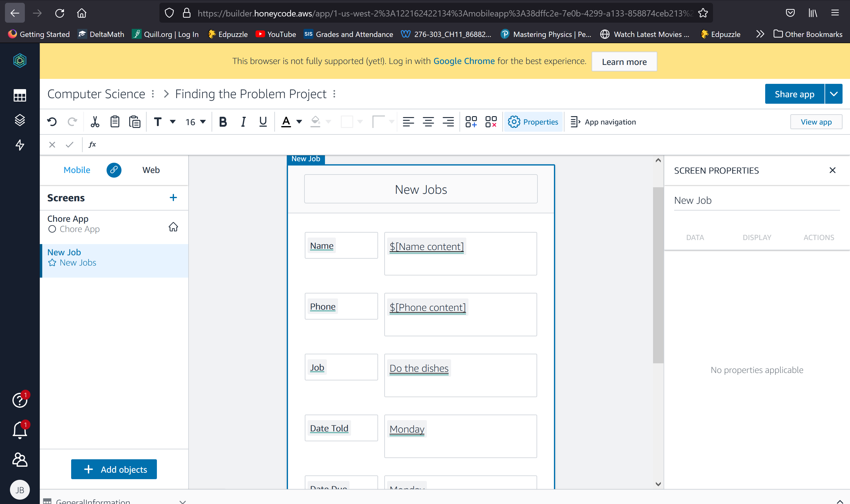850x504 pixels.
Task: Click the undo icon in toolbar
Action: pos(52,122)
